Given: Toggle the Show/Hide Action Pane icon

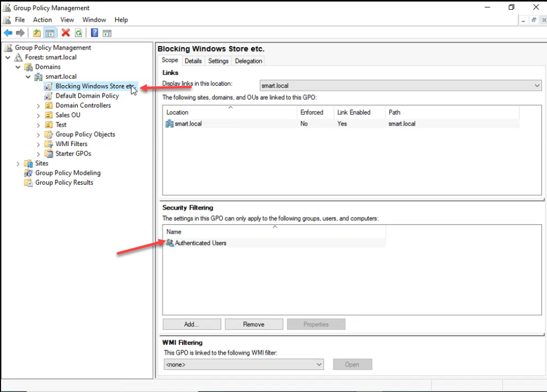Looking at the screenshot, I should pos(107,33).
